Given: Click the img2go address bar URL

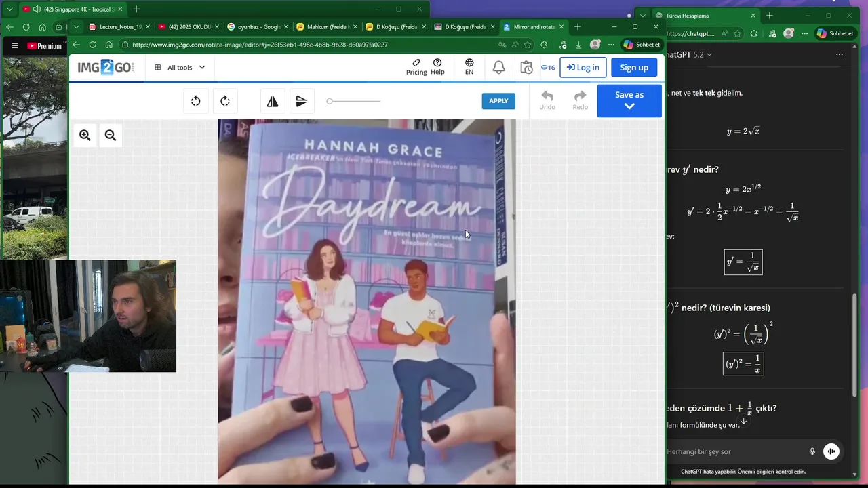Looking at the screenshot, I should click(260, 45).
